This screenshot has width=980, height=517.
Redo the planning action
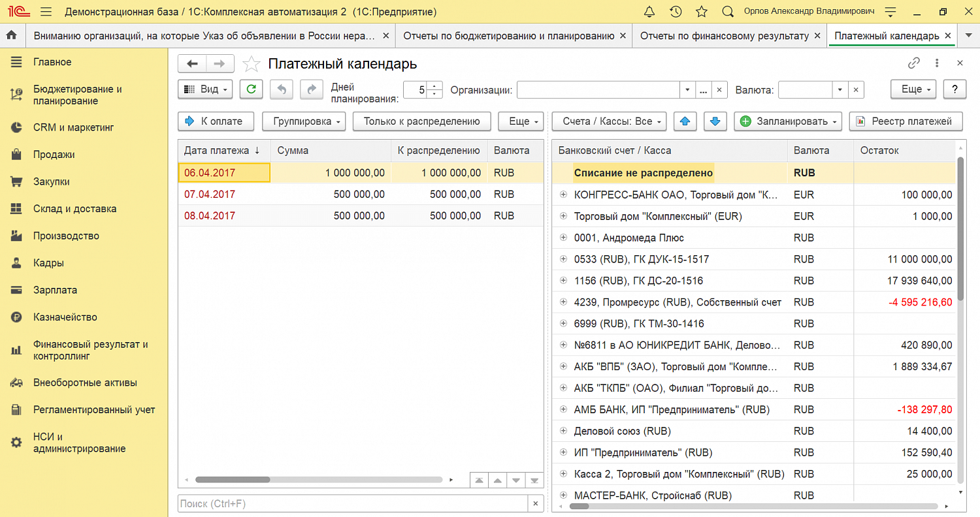[312, 89]
